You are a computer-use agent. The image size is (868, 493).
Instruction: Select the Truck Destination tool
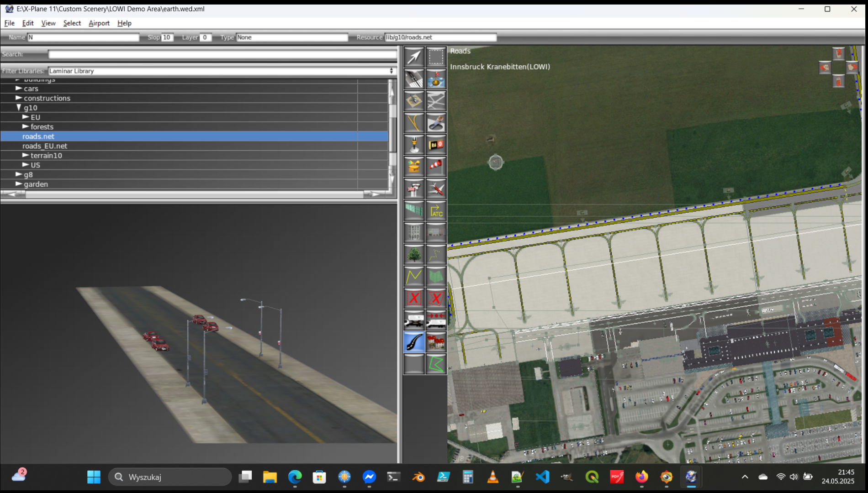(x=436, y=320)
